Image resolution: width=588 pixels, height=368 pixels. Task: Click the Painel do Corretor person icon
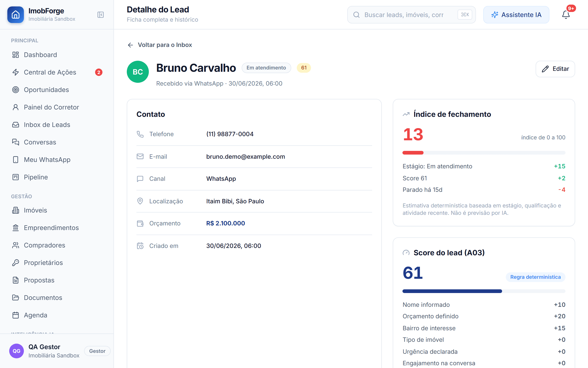pos(16,107)
